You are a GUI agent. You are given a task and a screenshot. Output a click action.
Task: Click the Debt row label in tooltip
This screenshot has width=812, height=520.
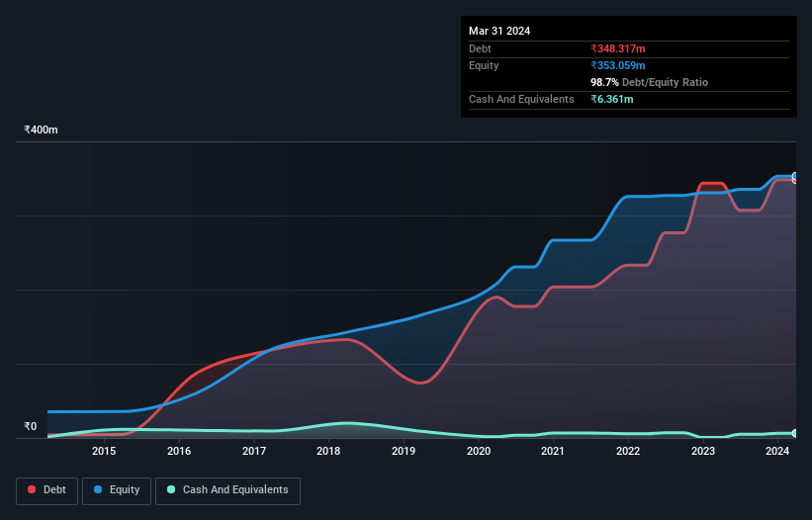tap(480, 48)
